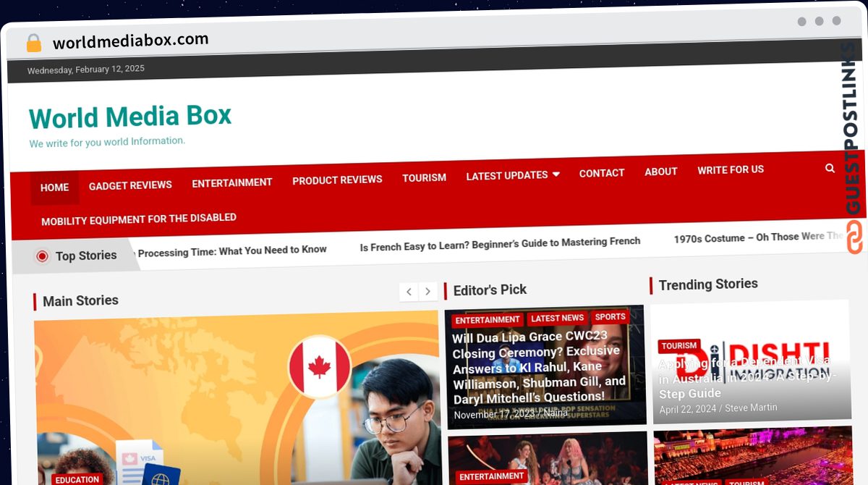Open the Gadget Reviews menu

click(130, 185)
